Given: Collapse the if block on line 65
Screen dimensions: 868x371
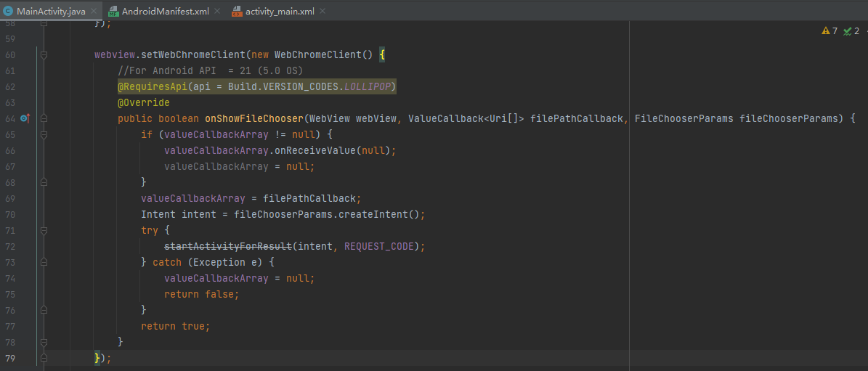Looking at the screenshot, I should coord(44,134).
